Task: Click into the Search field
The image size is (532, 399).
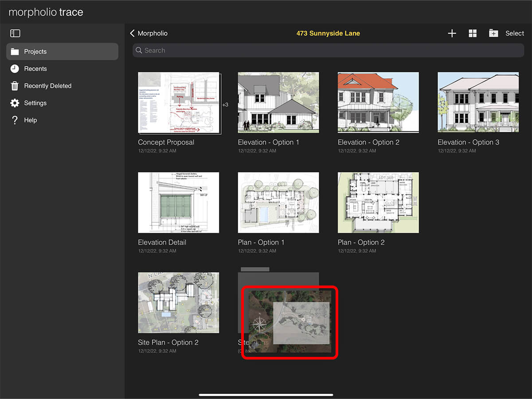Action: [328, 51]
